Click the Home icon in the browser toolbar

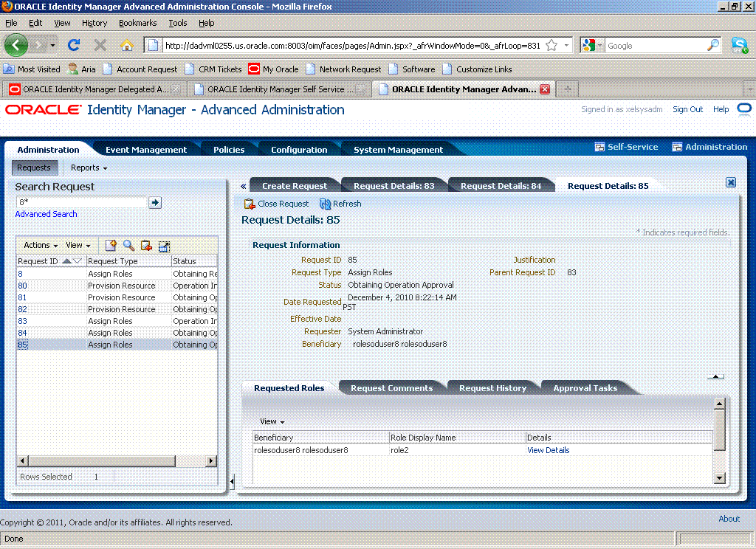126,44
